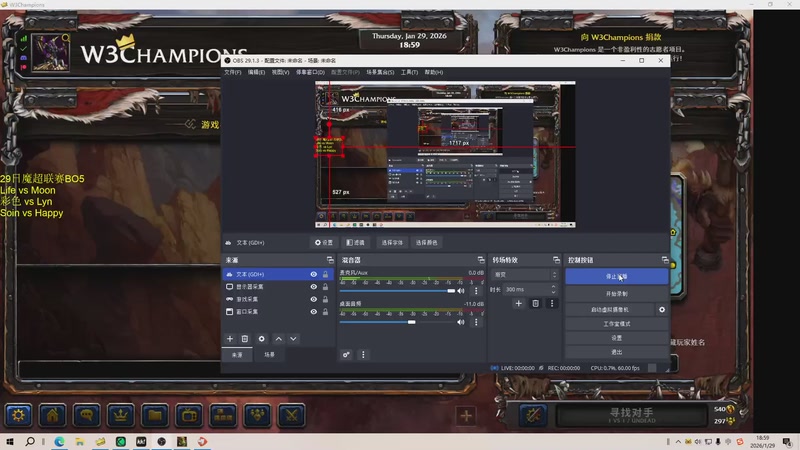Move selected source down
Viewport: 800px width, 450px height.
(293, 339)
